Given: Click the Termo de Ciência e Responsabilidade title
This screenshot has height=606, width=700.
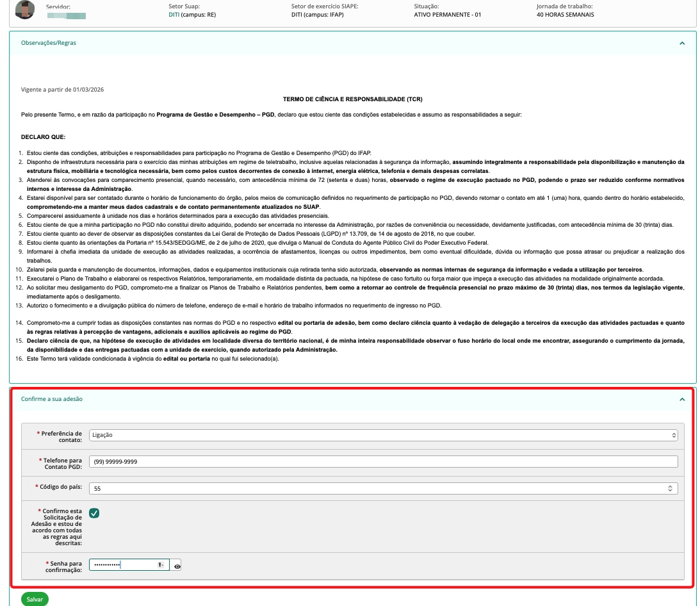Looking at the screenshot, I should click(x=352, y=99).
